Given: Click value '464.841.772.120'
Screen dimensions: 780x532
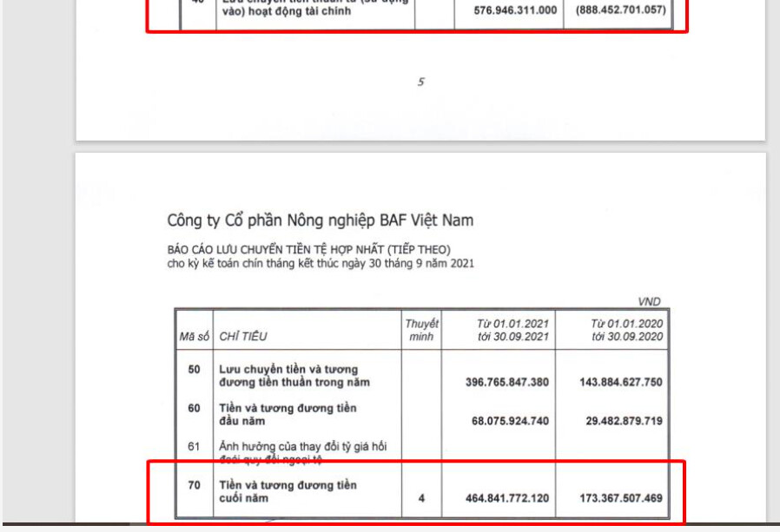Looking at the screenshot, I should pyautogui.click(x=507, y=498).
